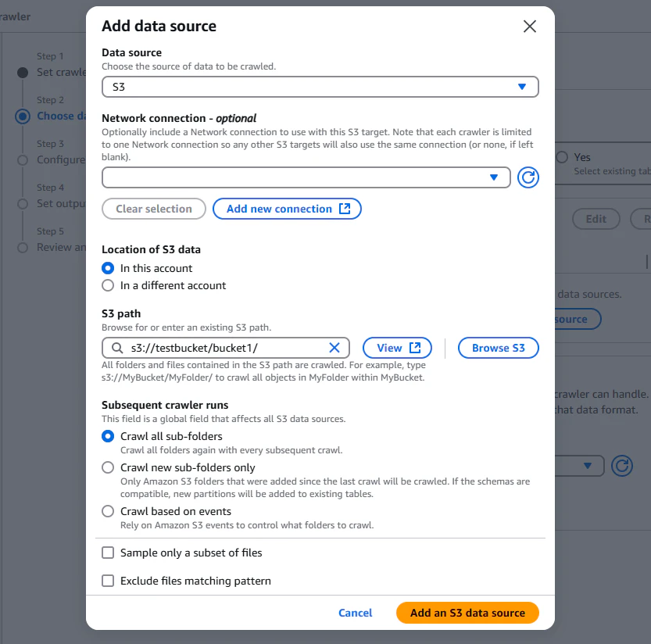Click the Browse S3 button

click(499, 348)
